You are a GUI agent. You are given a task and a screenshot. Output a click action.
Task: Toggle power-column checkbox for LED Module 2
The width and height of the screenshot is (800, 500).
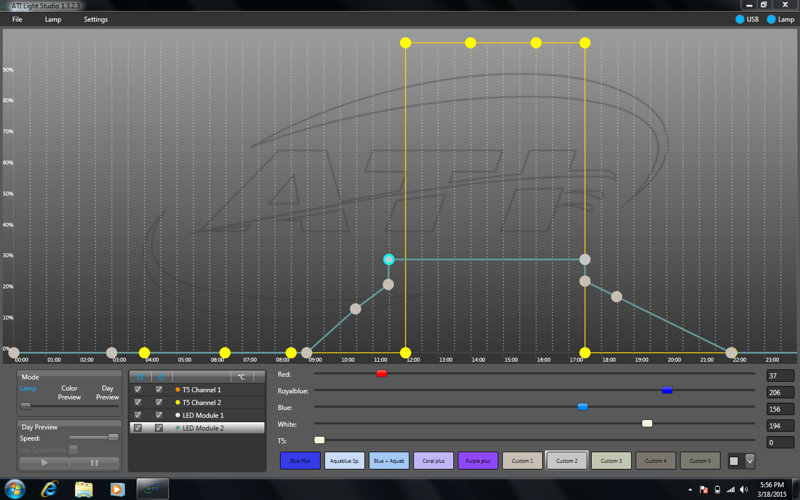pyautogui.click(x=159, y=428)
